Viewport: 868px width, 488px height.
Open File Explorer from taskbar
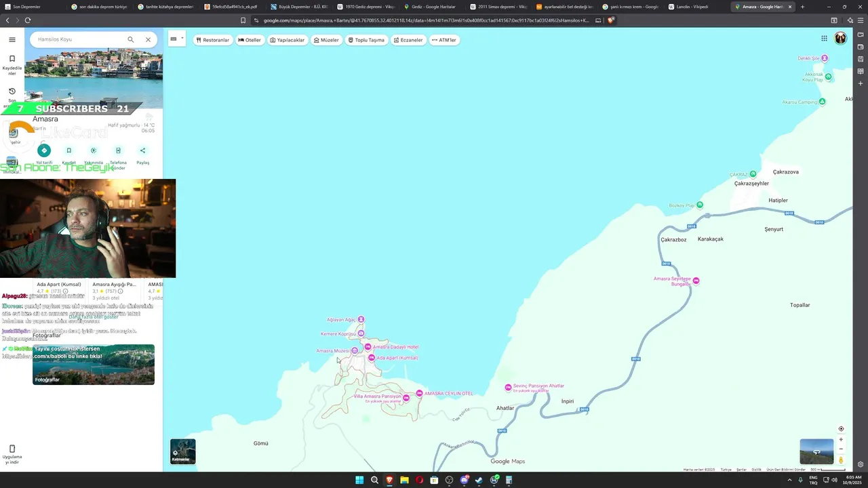pos(404,480)
